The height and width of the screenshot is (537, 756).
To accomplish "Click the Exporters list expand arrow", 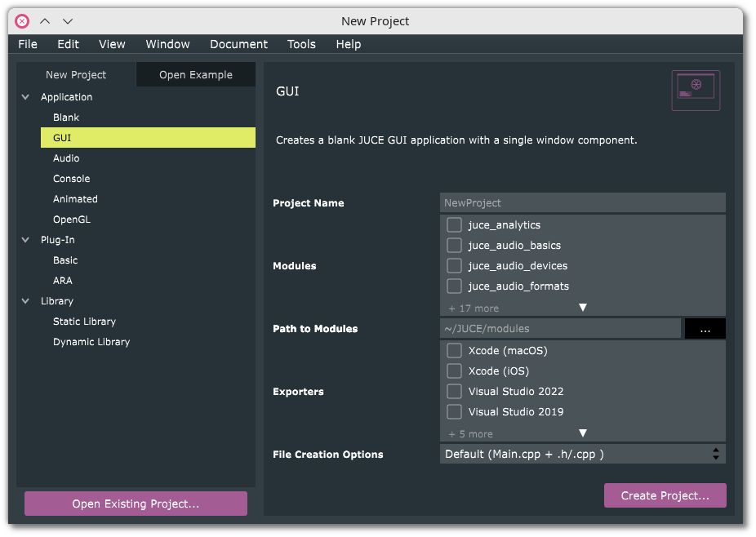I will click(583, 433).
